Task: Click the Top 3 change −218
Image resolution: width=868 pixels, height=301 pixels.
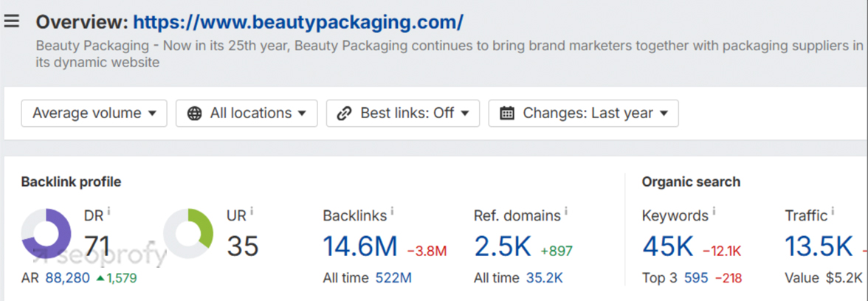Action: (728, 277)
